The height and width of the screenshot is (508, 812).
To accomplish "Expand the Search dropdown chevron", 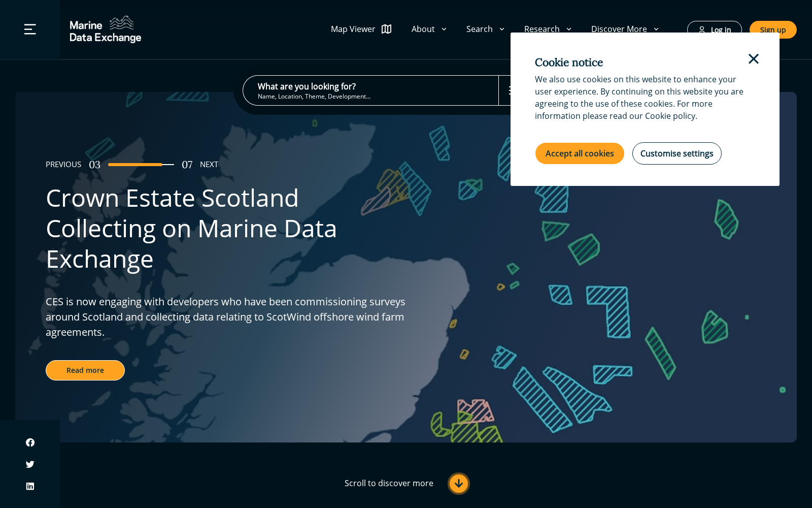I will point(502,29).
